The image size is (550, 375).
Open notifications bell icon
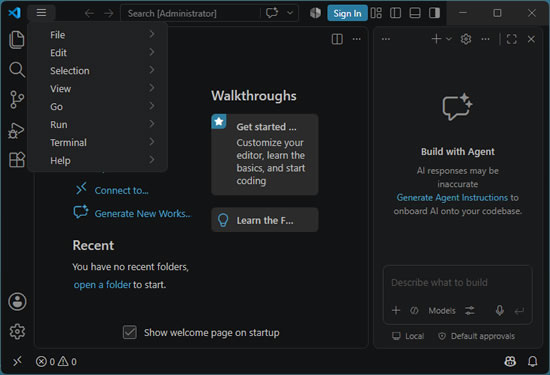[532, 361]
